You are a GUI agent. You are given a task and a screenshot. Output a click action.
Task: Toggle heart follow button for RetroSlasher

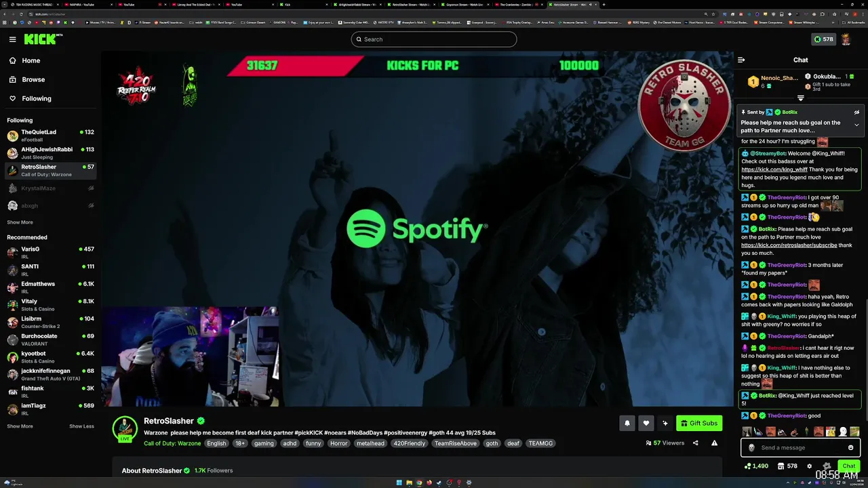pos(646,423)
